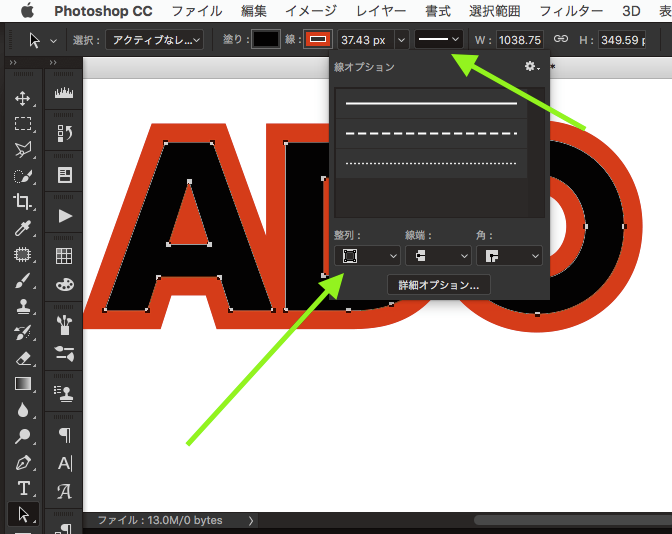This screenshot has width=672, height=534.
Task: Open the black fill color swatch
Action: 266,39
